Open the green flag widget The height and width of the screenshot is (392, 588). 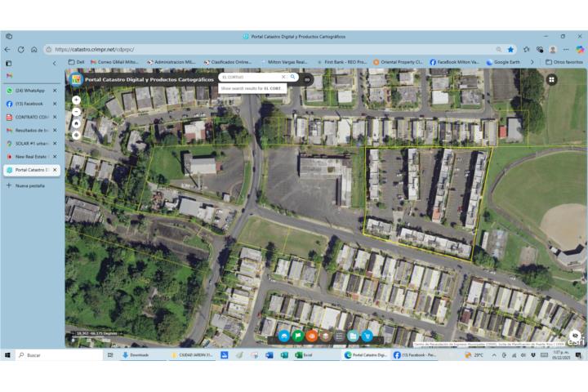298,336
